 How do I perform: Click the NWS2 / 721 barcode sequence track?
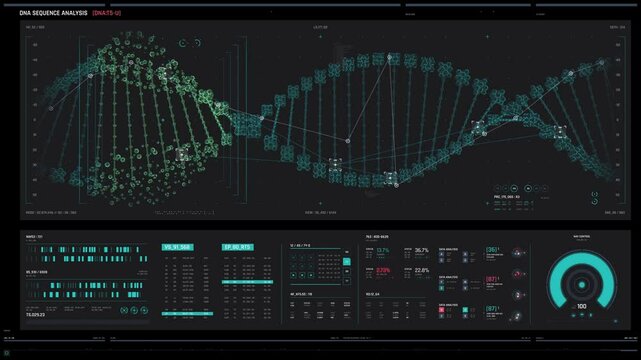coord(87,254)
